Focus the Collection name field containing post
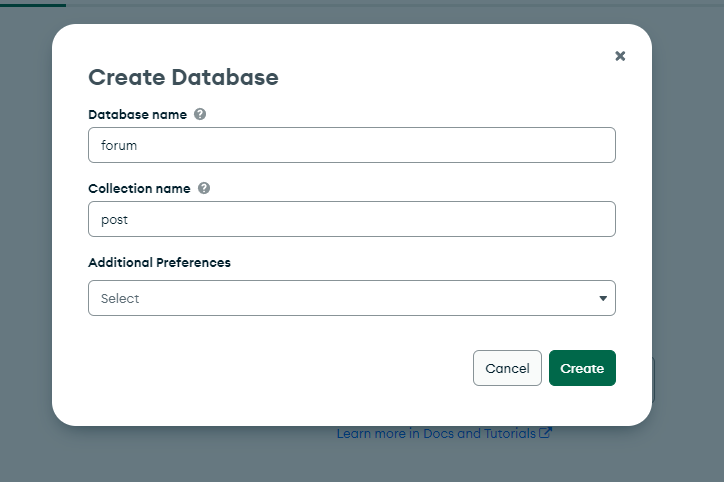Screen dimensions: 724x482 click(x=352, y=219)
